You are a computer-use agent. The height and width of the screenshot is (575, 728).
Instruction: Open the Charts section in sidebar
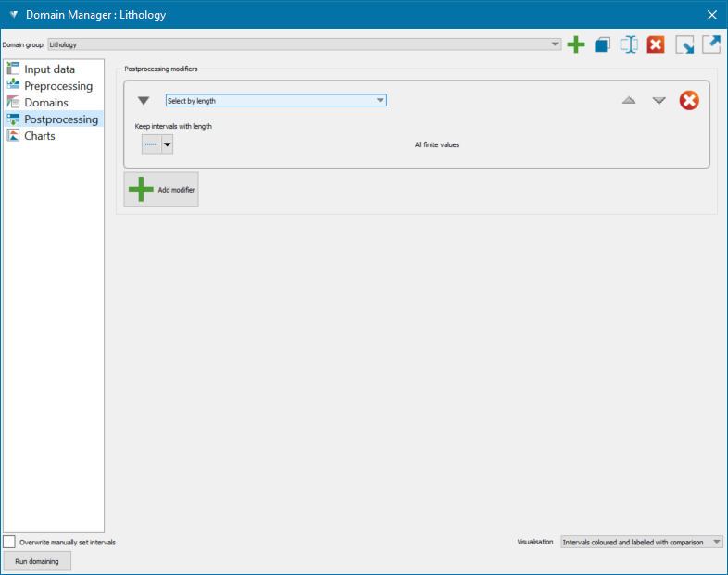(x=40, y=136)
